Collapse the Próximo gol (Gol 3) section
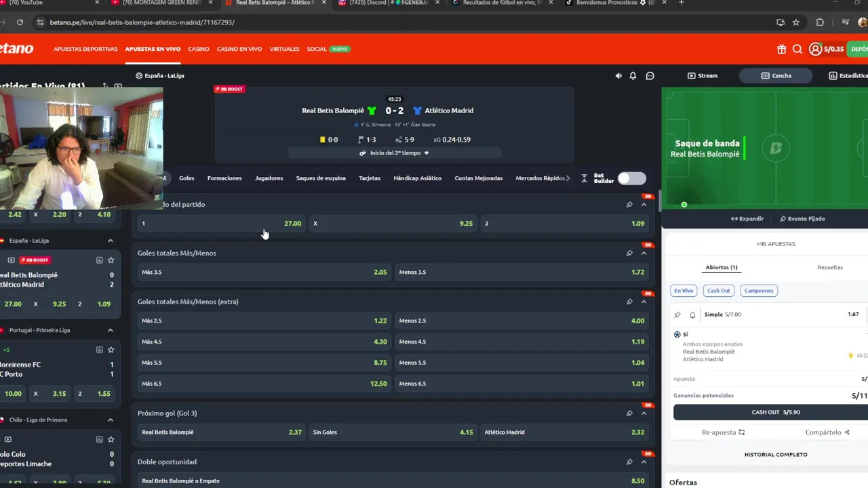The height and width of the screenshot is (488, 868). coord(644,413)
